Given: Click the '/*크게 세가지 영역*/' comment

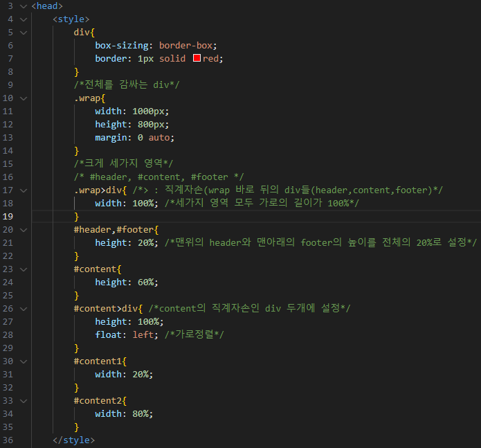Looking at the screenshot, I should 124,163.
